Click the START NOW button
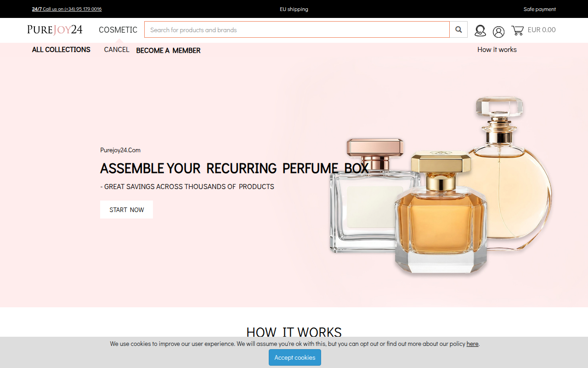Image resolution: width=588 pixels, height=368 pixels. point(126,210)
